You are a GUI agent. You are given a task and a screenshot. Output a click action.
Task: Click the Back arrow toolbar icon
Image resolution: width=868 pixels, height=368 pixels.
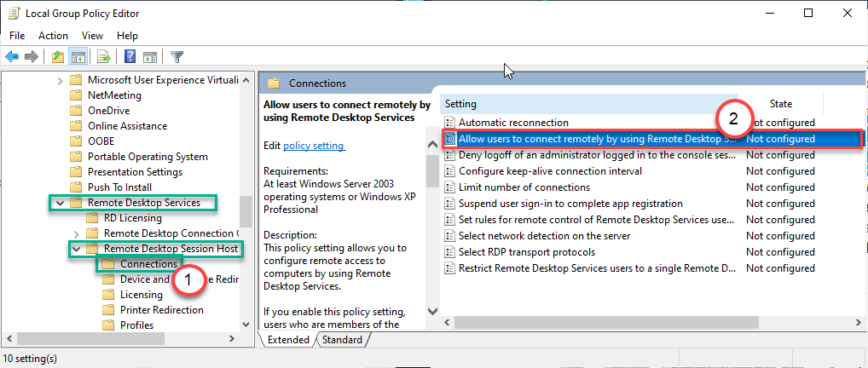(12, 57)
